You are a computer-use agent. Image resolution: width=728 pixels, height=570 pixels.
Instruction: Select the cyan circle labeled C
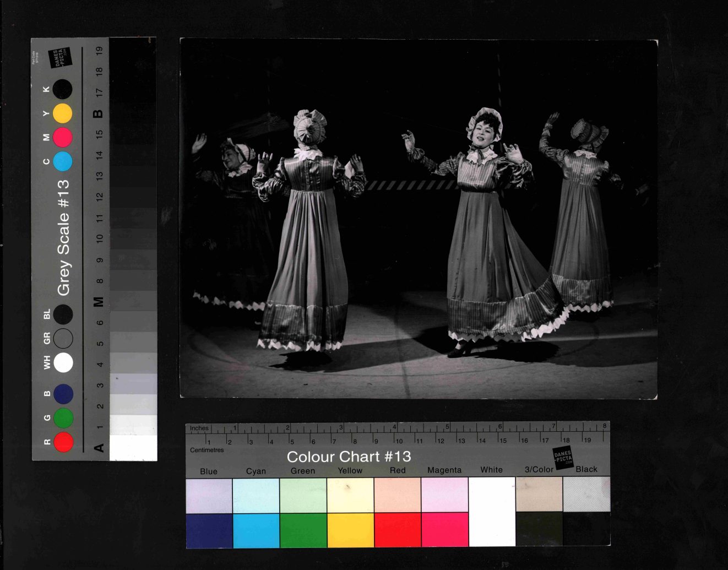click(x=62, y=161)
